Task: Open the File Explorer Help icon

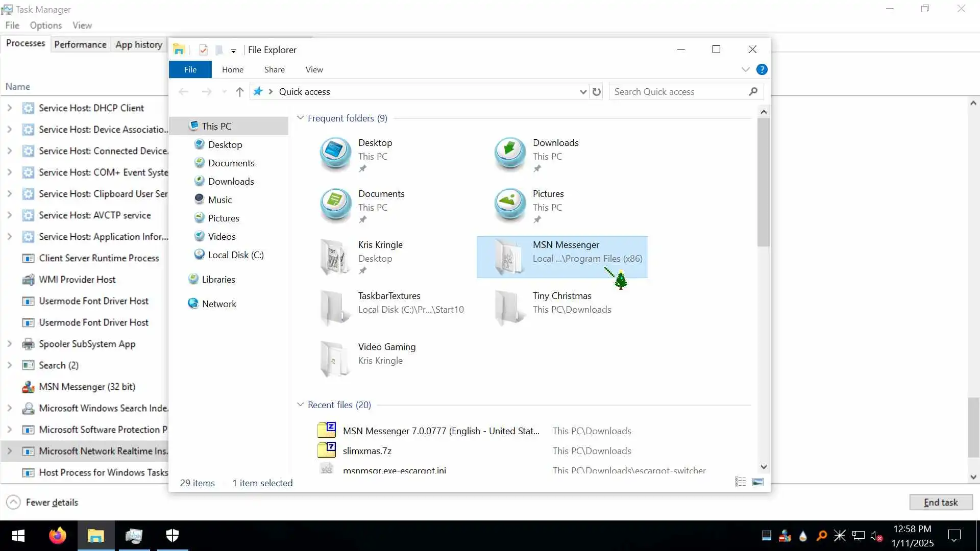Action: (762, 69)
